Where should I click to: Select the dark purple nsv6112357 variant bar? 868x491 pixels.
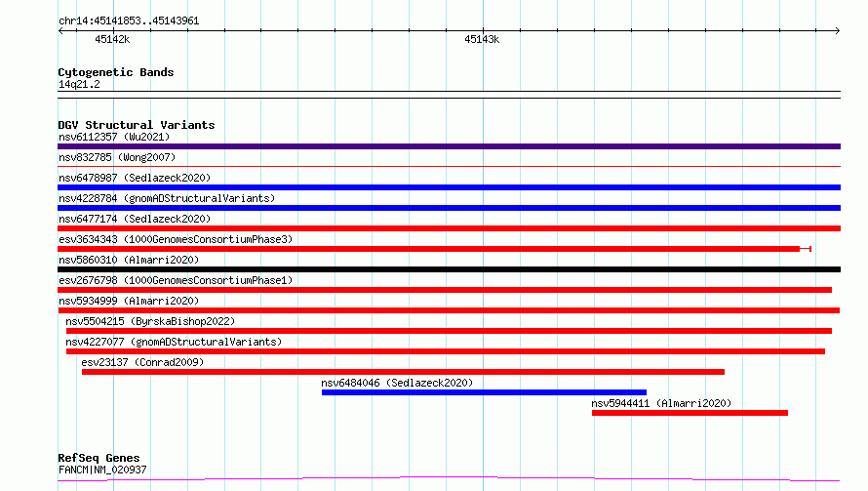click(x=449, y=146)
